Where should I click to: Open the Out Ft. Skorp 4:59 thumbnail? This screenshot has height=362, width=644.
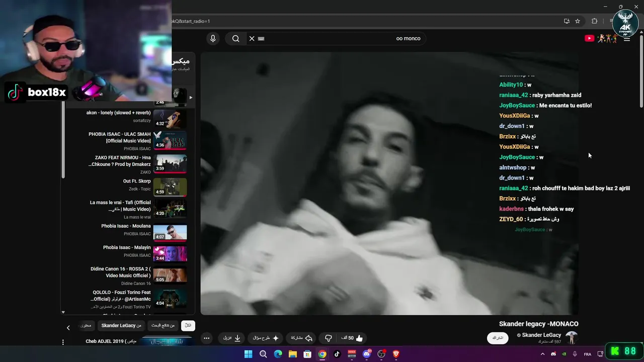(x=170, y=187)
